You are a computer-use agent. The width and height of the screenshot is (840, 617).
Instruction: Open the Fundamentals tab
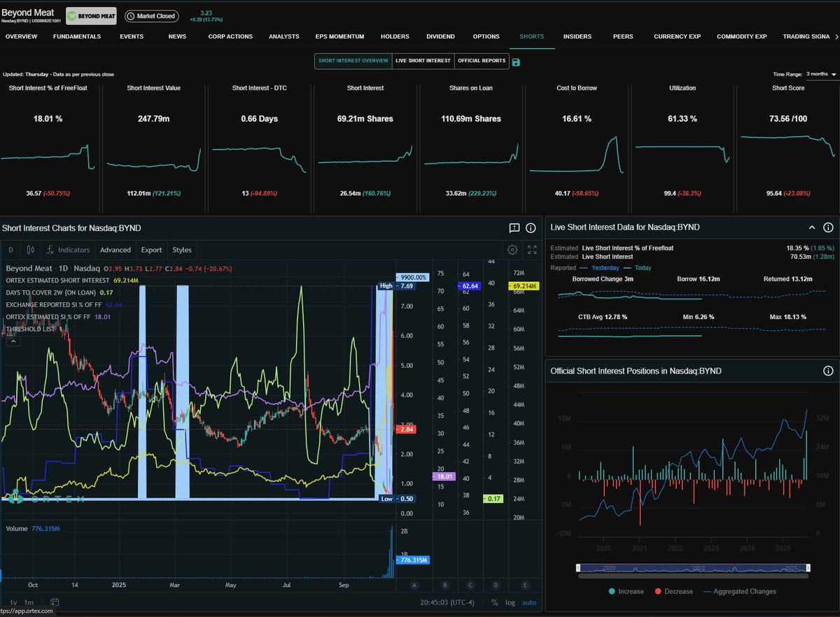pos(77,36)
